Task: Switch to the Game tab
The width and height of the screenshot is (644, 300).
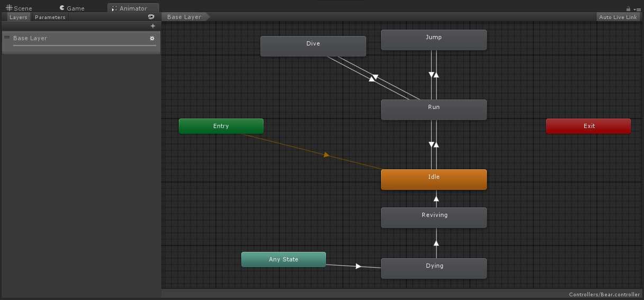Action: [x=72, y=8]
